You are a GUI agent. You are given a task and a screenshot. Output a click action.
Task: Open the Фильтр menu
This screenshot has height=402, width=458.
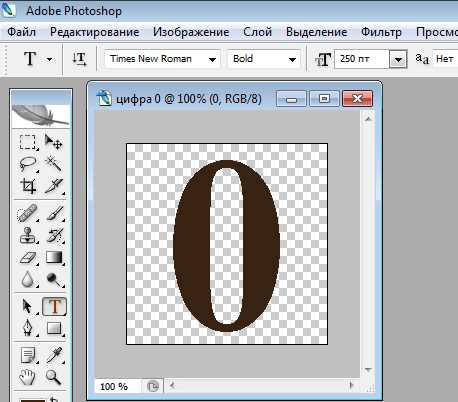pos(381,32)
